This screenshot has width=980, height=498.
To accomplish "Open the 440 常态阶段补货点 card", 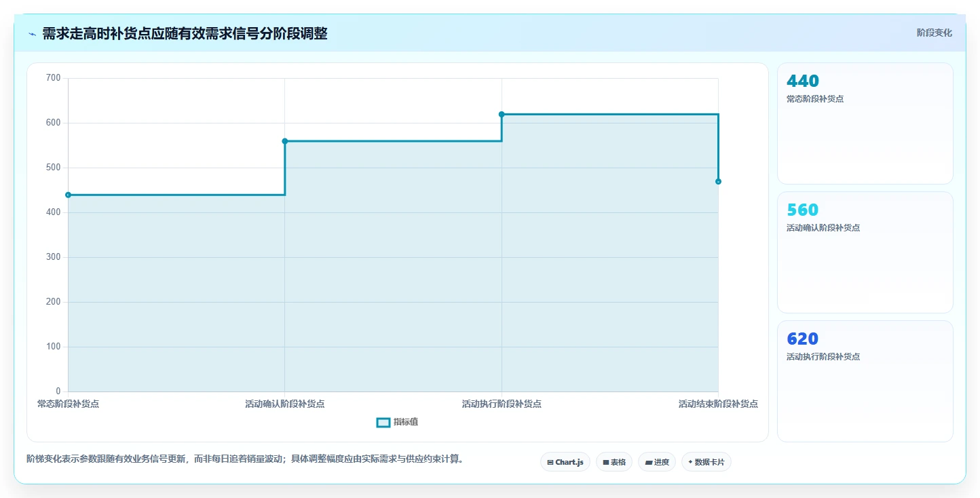I will click(865, 123).
